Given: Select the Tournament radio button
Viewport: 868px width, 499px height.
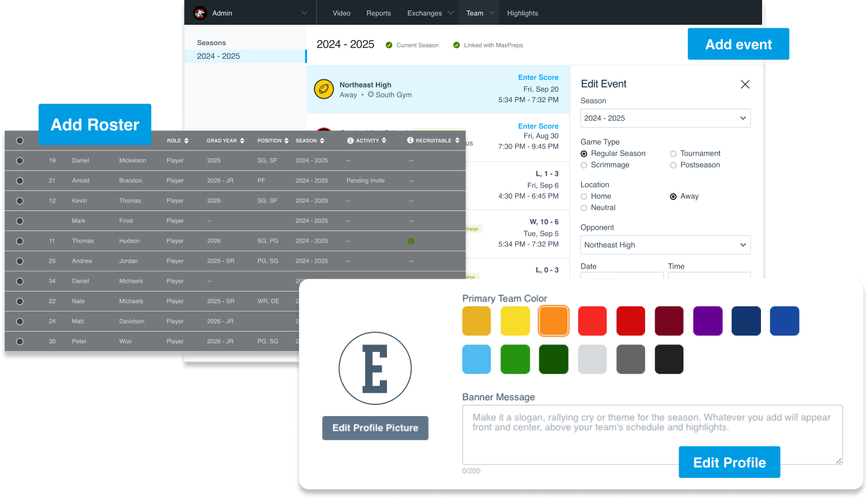Looking at the screenshot, I should (x=673, y=153).
